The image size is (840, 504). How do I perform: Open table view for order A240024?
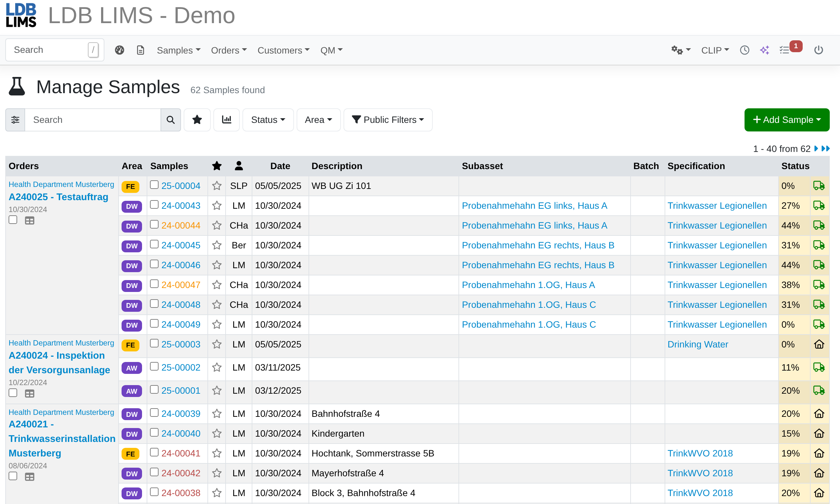[29, 394]
